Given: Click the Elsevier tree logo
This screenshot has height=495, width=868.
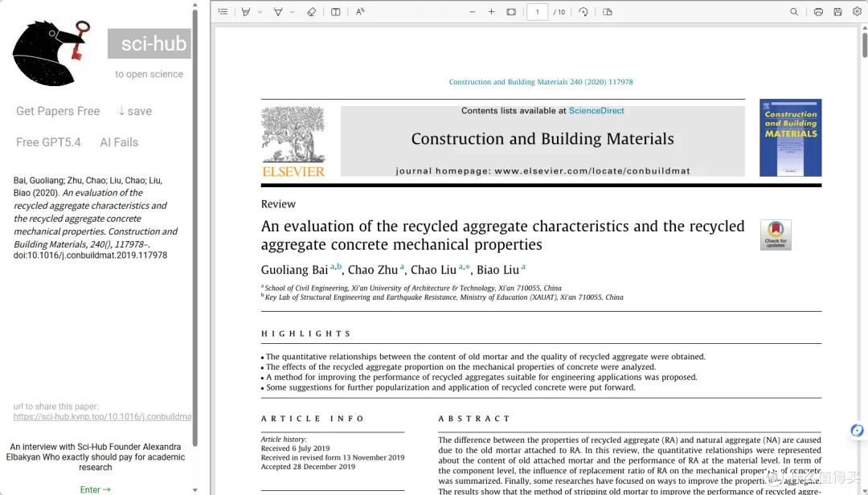Looking at the screenshot, I should pyautogui.click(x=293, y=141).
